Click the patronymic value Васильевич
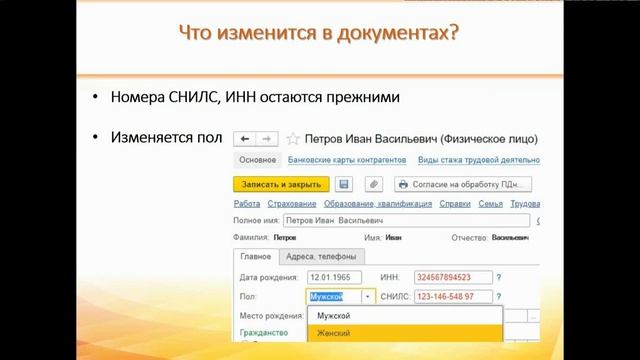640x360 pixels. pyautogui.click(x=510, y=238)
